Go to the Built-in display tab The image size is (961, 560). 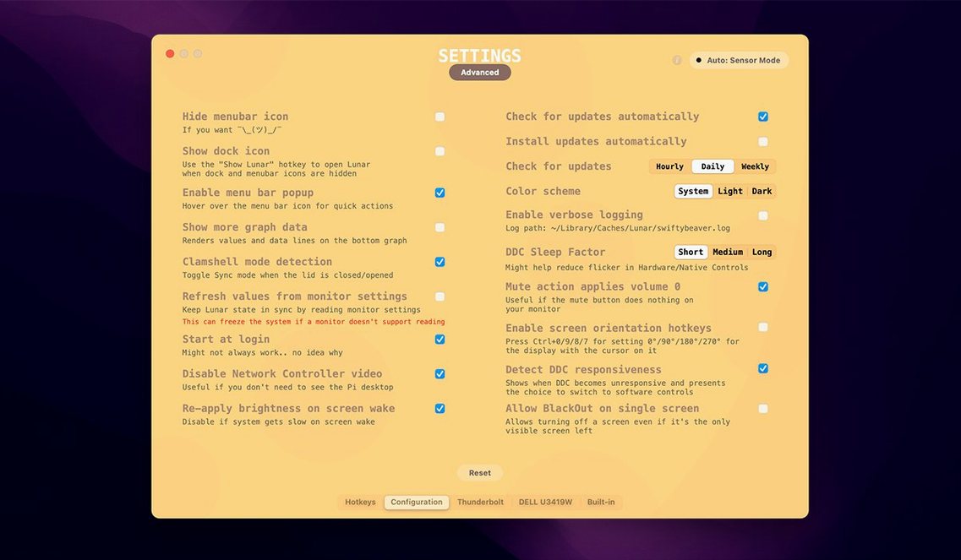pos(601,502)
